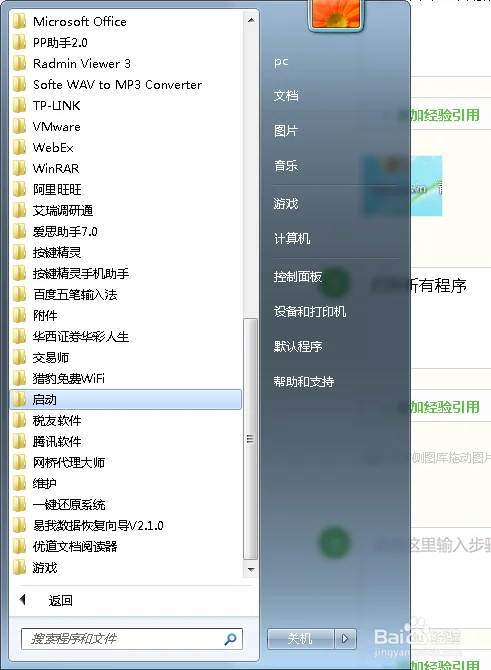Click the Softe WAV to MP3 Converter folder icon
The image size is (491, 670).
pyautogui.click(x=19, y=84)
